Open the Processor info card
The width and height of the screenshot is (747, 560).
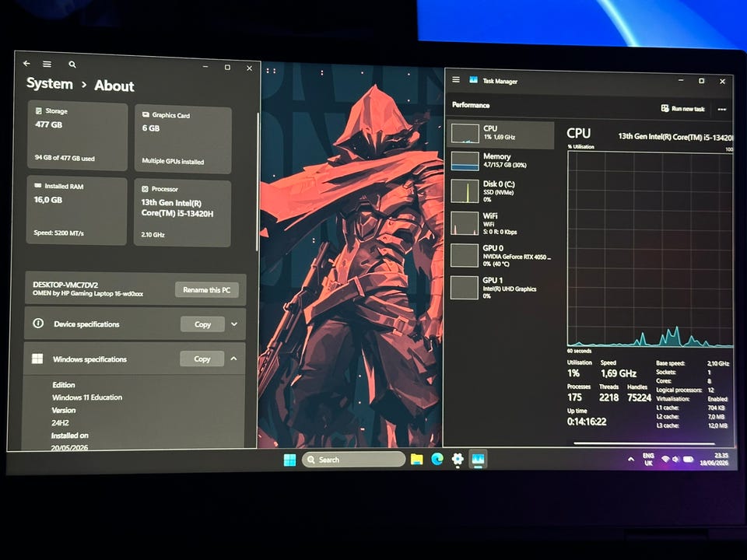tap(183, 212)
